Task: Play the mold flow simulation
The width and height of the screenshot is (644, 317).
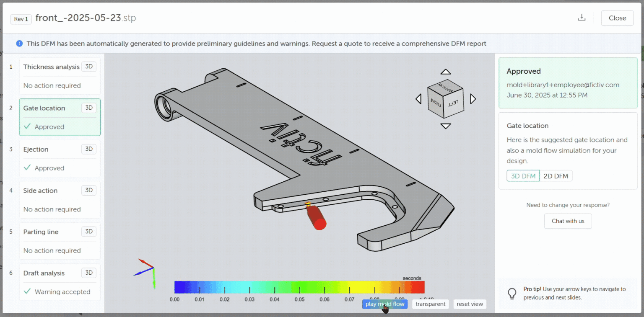Action: point(384,304)
